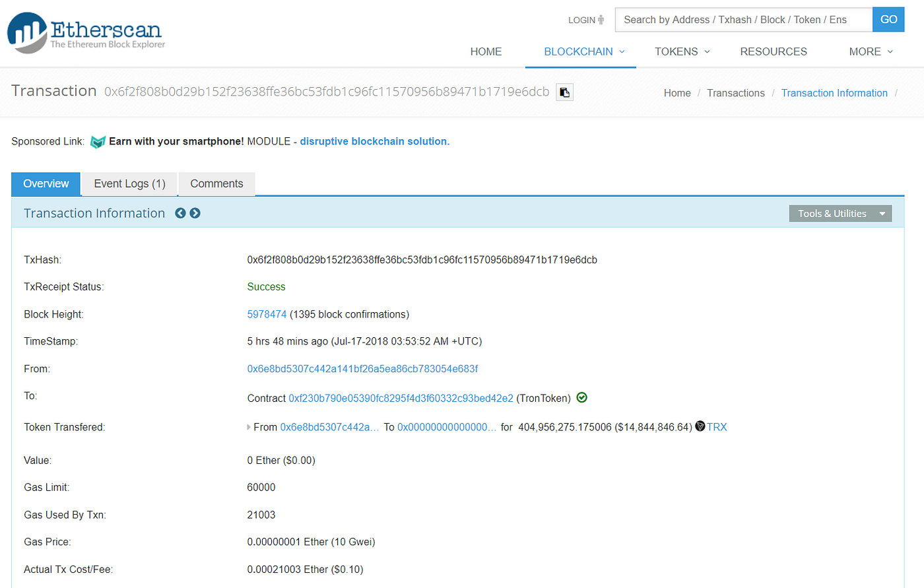924x588 pixels.
Task: Copy the transaction hash with clipboard icon
Action: (564, 92)
